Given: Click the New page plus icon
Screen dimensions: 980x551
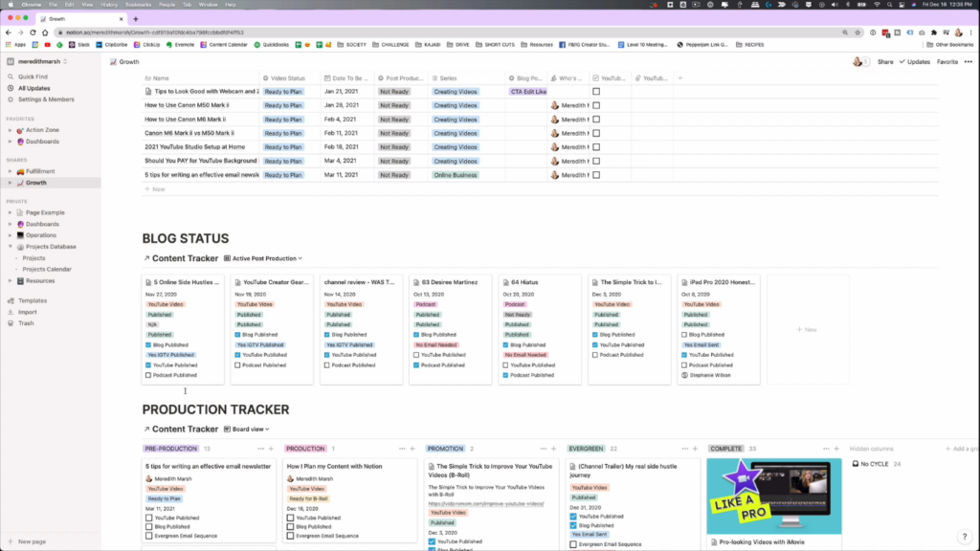Looking at the screenshot, I should [x=10, y=541].
